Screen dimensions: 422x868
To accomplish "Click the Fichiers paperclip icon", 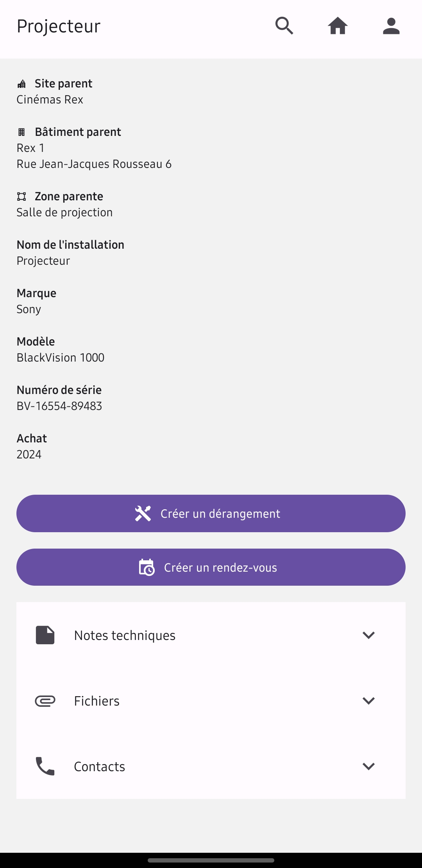I will pos(45,701).
